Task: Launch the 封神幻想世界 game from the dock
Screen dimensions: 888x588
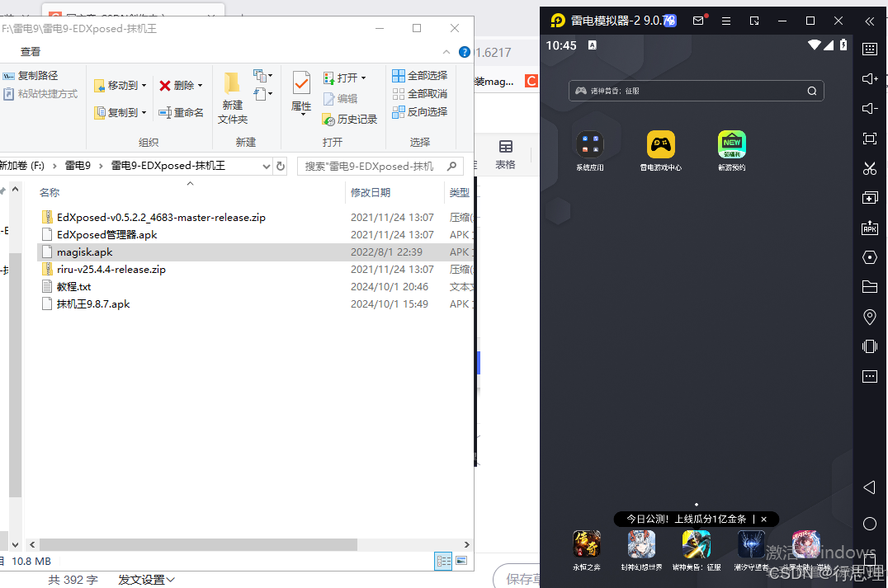Action: click(641, 550)
